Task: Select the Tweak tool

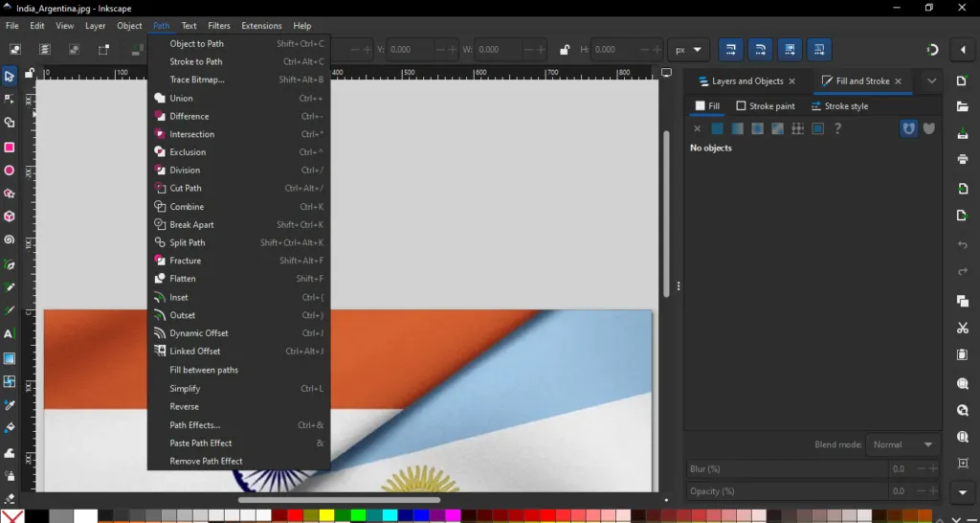Action: tap(9, 453)
